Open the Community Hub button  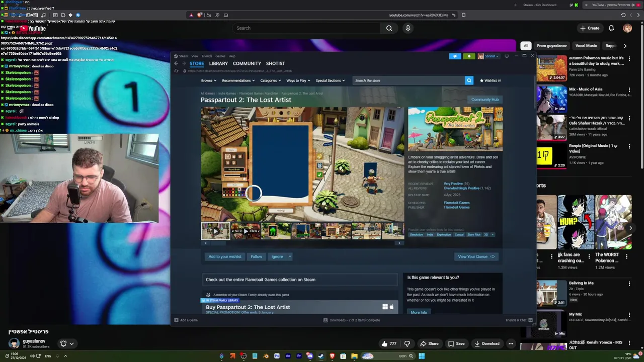[485, 100]
